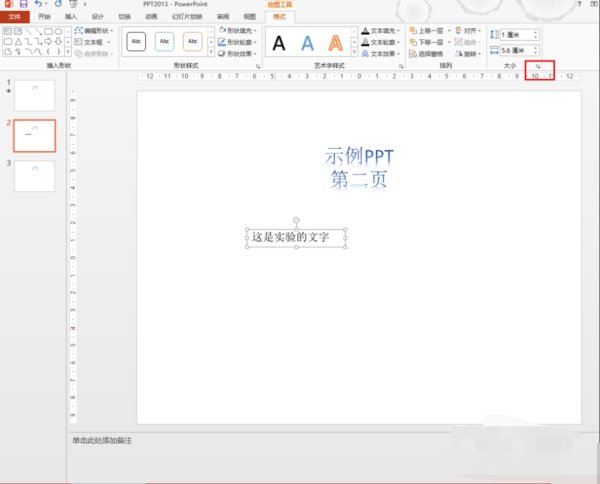
Task: Expand the shapes gallery more arrow
Action: point(68,52)
